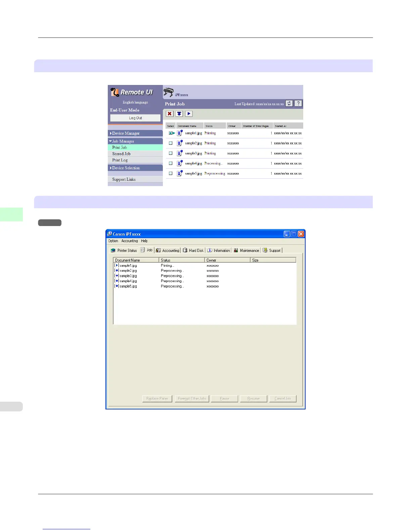Switch to the Printer Status tab
This screenshot has height=532, width=411.
(124, 251)
